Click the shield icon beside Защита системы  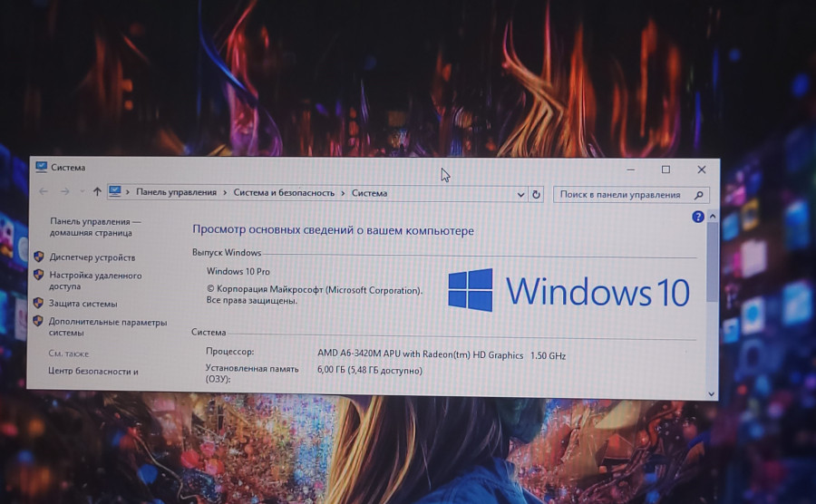point(38,302)
